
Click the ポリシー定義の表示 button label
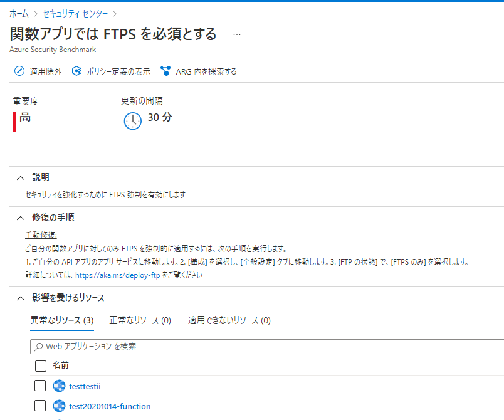[x=119, y=71]
